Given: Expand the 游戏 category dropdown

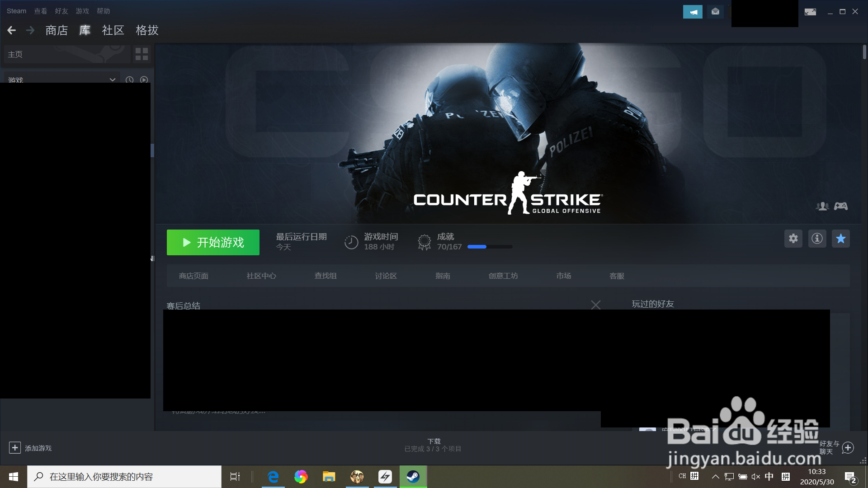Looking at the screenshot, I should [112, 80].
